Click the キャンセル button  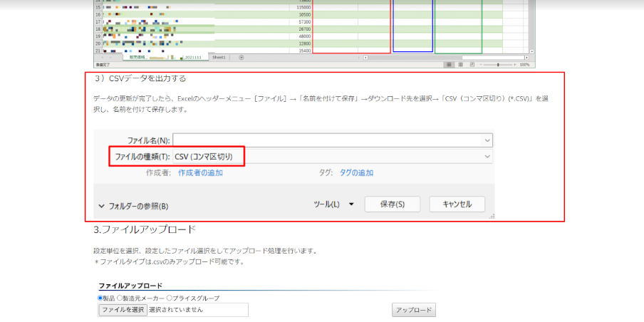click(457, 204)
